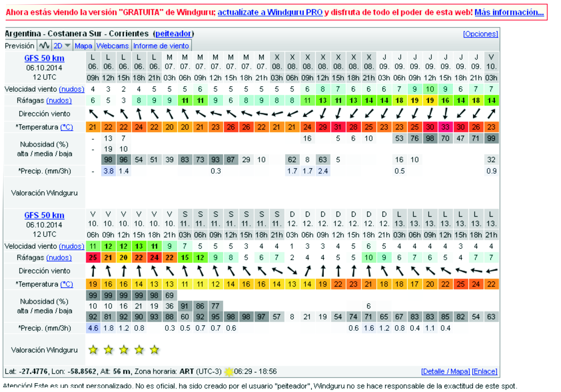The image size is (561, 392).
Task: Click the Valoración Windguru label in second table
Action: 44,350
